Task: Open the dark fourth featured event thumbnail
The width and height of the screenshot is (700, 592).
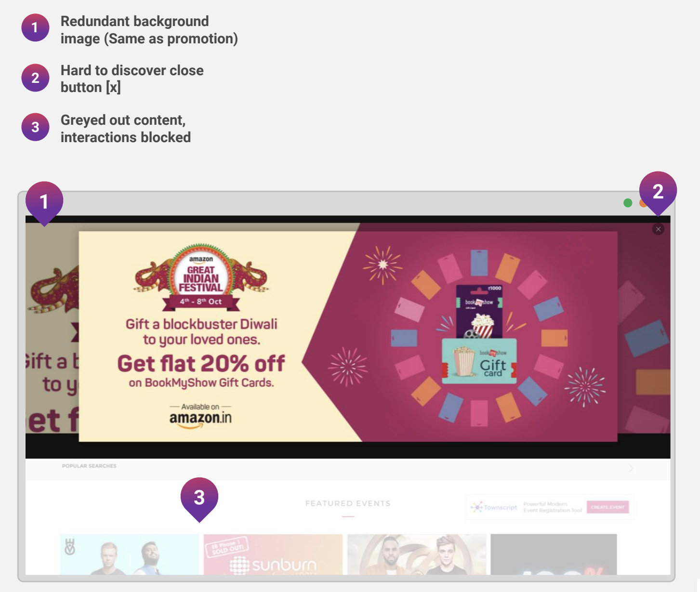Action: pyautogui.click(x=554, y=554)
